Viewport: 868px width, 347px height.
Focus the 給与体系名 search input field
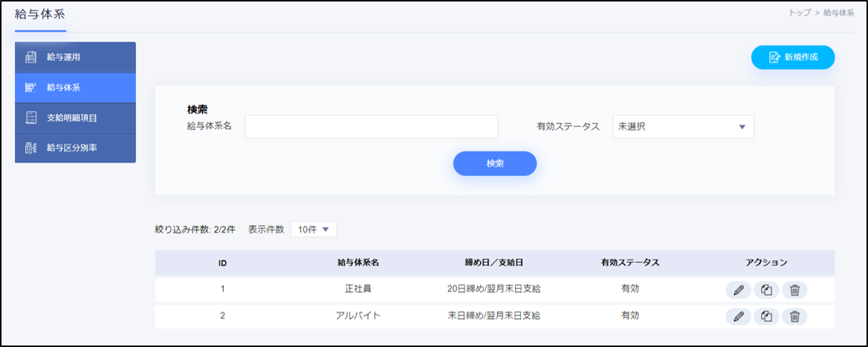point(371,127)
